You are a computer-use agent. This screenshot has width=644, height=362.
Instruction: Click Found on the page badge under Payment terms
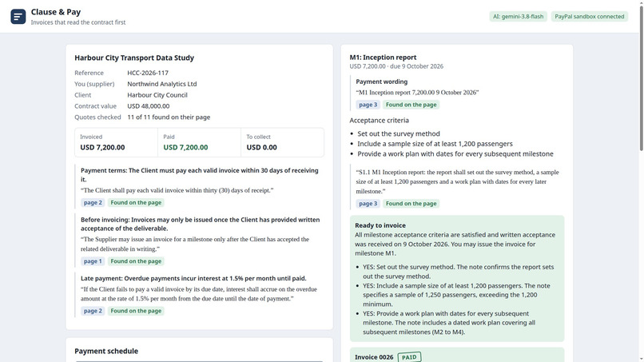click(x=136, y=202)
